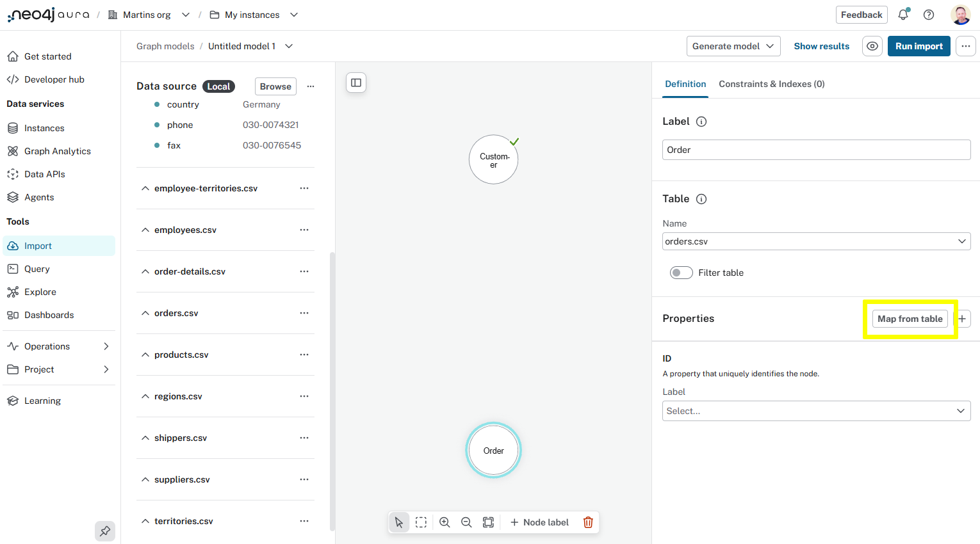
Task: Click the Run import button
Action: (x=919, y=46)
